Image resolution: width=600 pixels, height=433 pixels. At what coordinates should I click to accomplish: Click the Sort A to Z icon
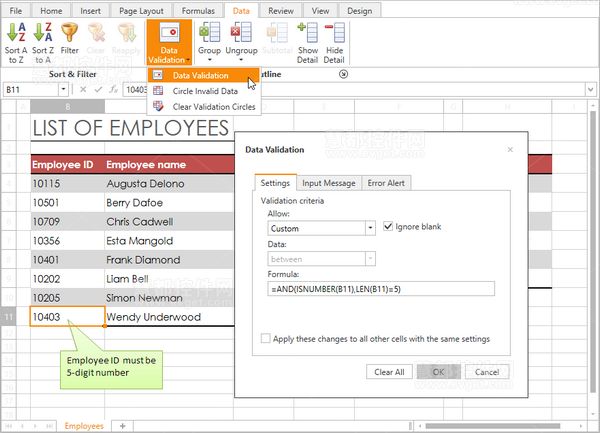[x=16, y=32]
